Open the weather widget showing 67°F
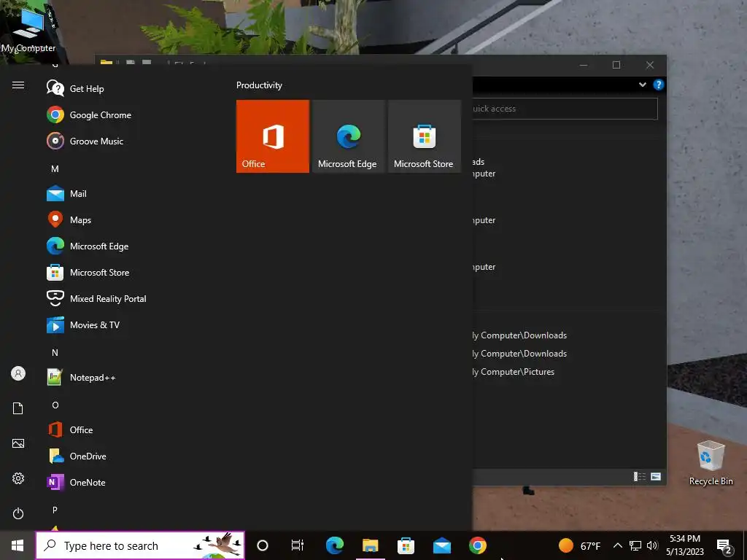This screenshot has width=747, height=560. (579, 545)
